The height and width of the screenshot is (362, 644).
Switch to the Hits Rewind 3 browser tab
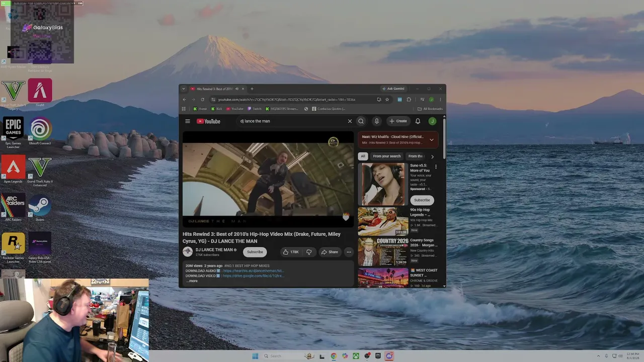click(215, 89)
